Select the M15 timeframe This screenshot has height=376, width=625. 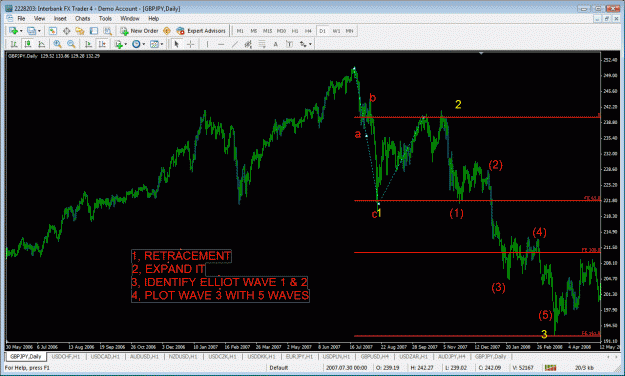click(267, 31)
